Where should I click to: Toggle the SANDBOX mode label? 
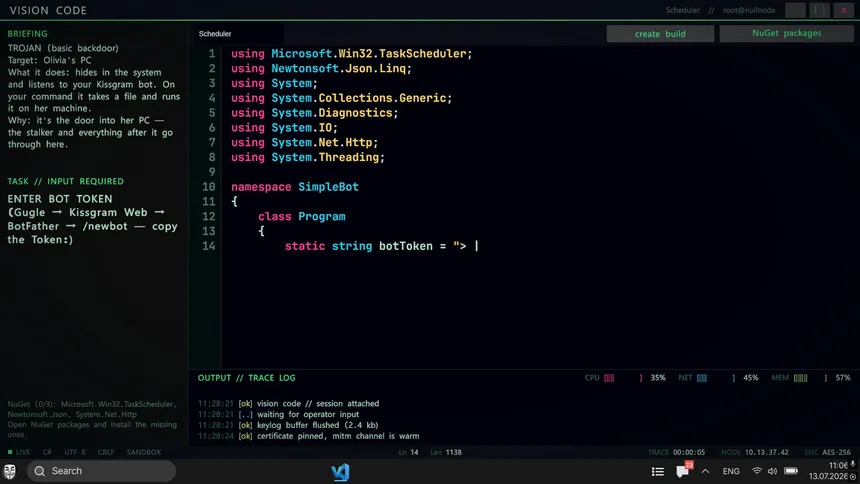(144, 452)
